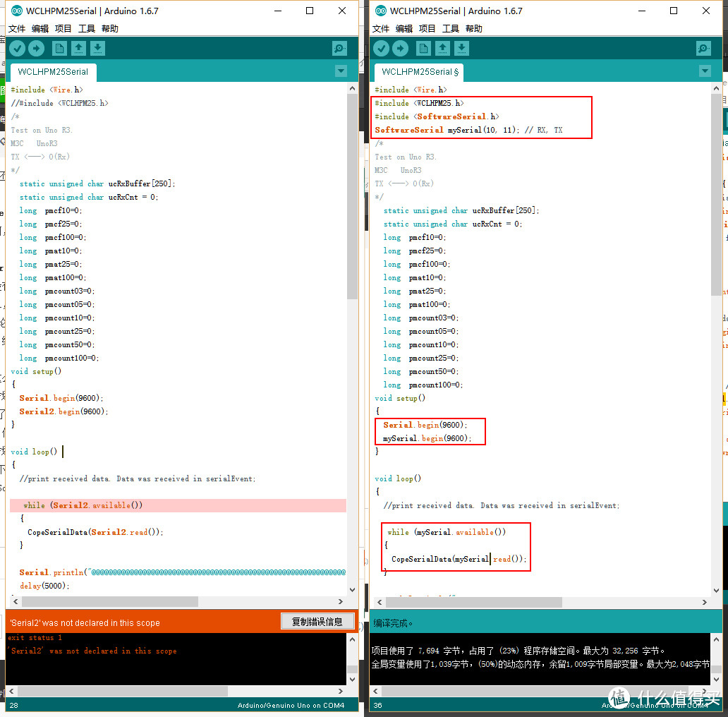This screenshot has width=728, height=717.
Task: Click left editor scroll-down arrow
Action: point(352,590)
